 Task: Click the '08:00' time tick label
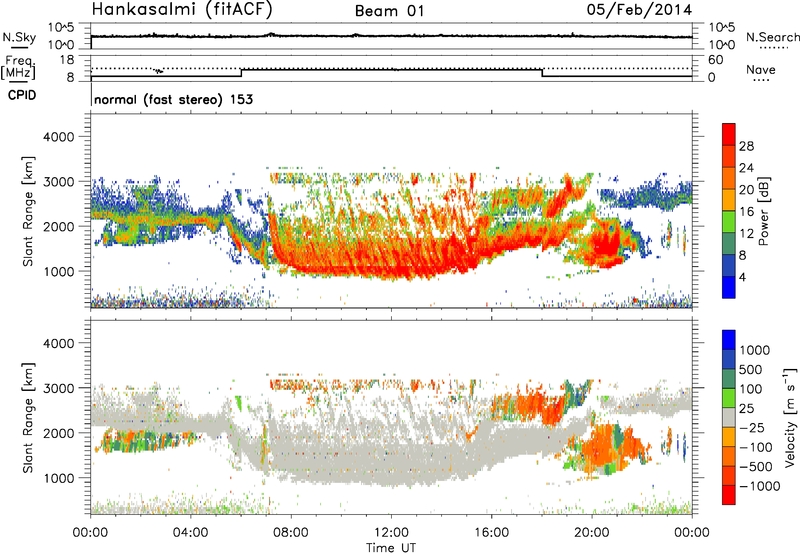[x=291, y=533]
